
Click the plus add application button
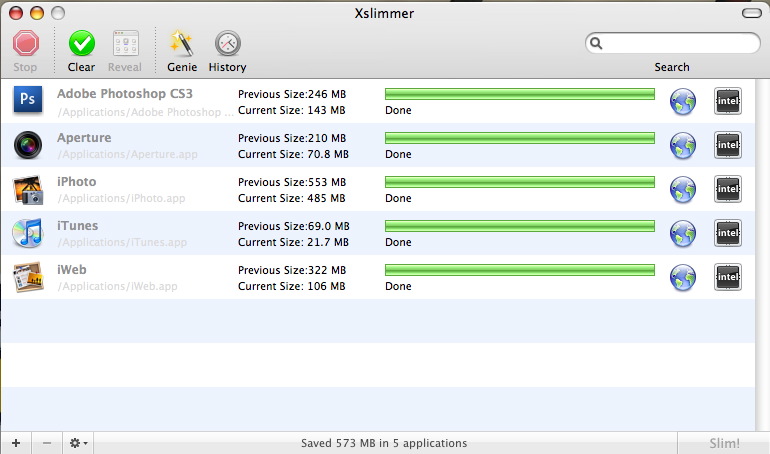[16, 443]
